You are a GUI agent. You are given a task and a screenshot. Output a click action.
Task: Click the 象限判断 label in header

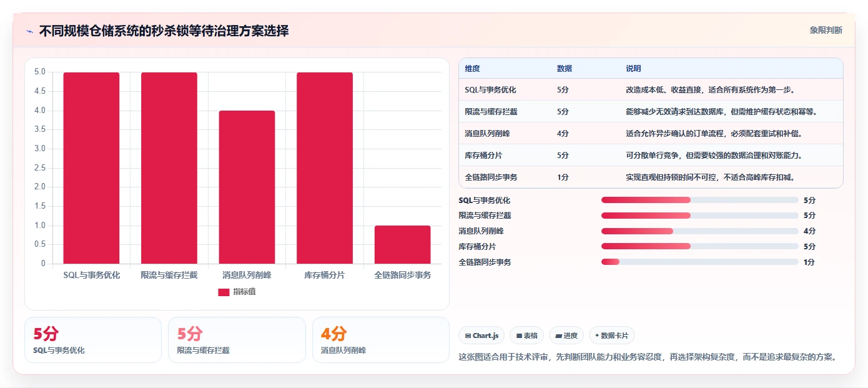pos(826,30)
